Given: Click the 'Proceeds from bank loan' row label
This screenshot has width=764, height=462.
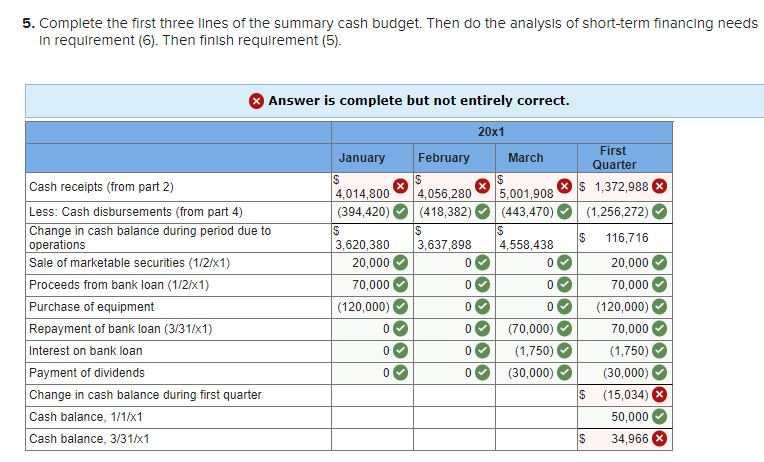Looking at the screenshot, I should 119,285.
